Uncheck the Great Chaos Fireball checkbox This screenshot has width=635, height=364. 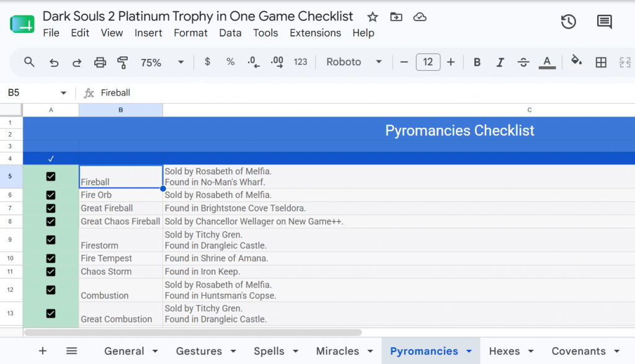click(x=51, y=221)
